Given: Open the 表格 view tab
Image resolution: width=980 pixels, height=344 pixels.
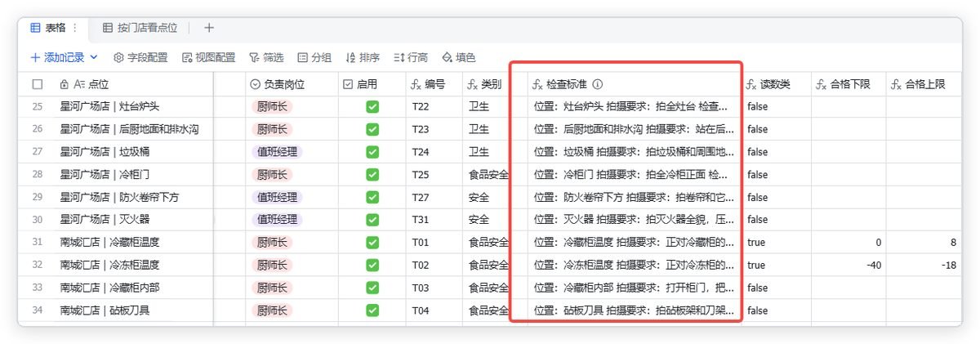Looking at the screenshot, I should tap(49, 28).
